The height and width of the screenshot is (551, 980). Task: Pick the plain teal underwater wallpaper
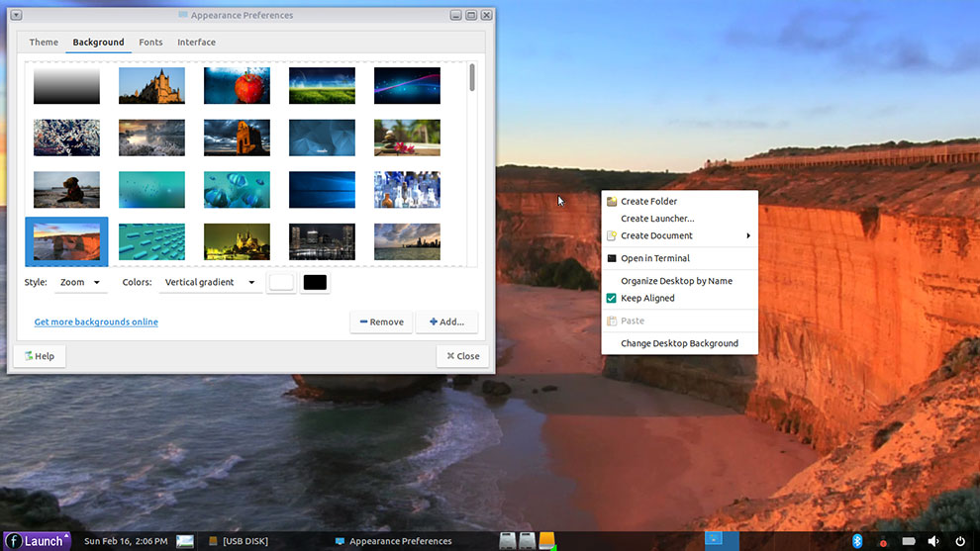point(151,189)
